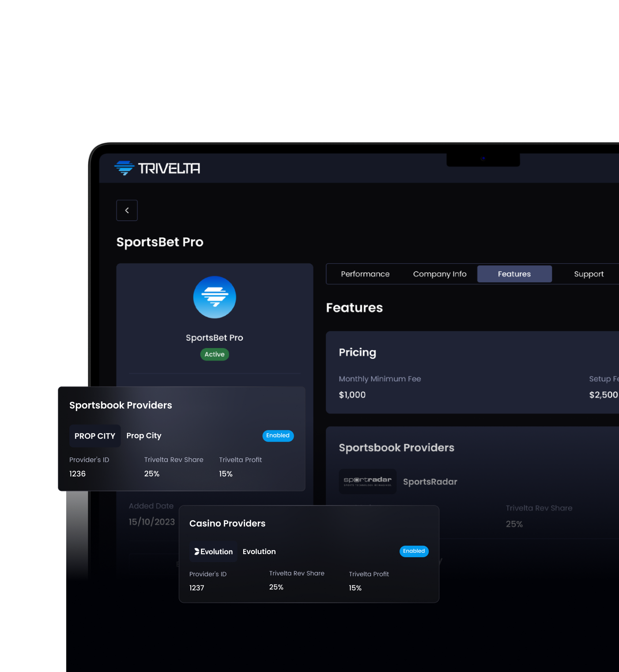Image resolution: width=619 pixels, height=672 pixels.
Task: Click provider ID 1236
Action: [x=77, y=474]
